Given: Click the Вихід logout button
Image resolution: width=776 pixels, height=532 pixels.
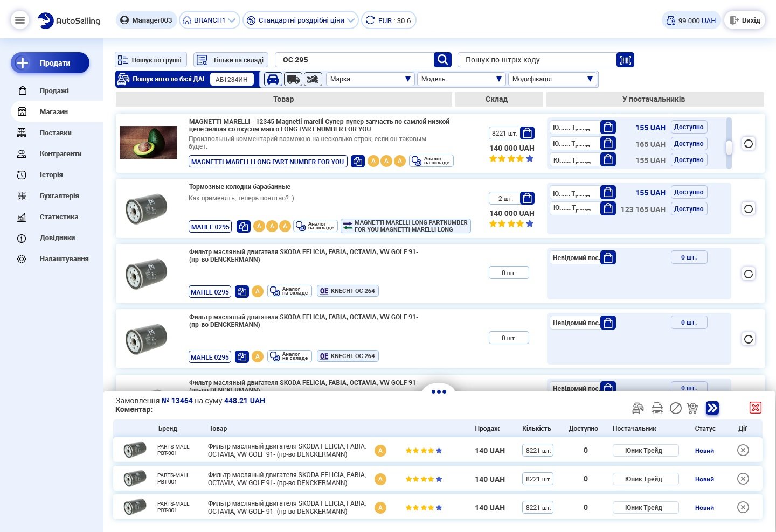Looking at the screenshot, I should (745, 20).
